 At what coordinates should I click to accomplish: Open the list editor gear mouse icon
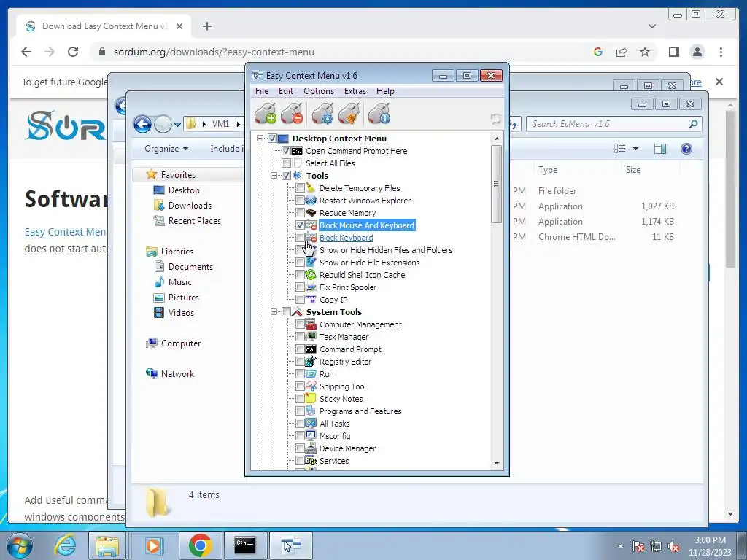click(x=323, y=113)
